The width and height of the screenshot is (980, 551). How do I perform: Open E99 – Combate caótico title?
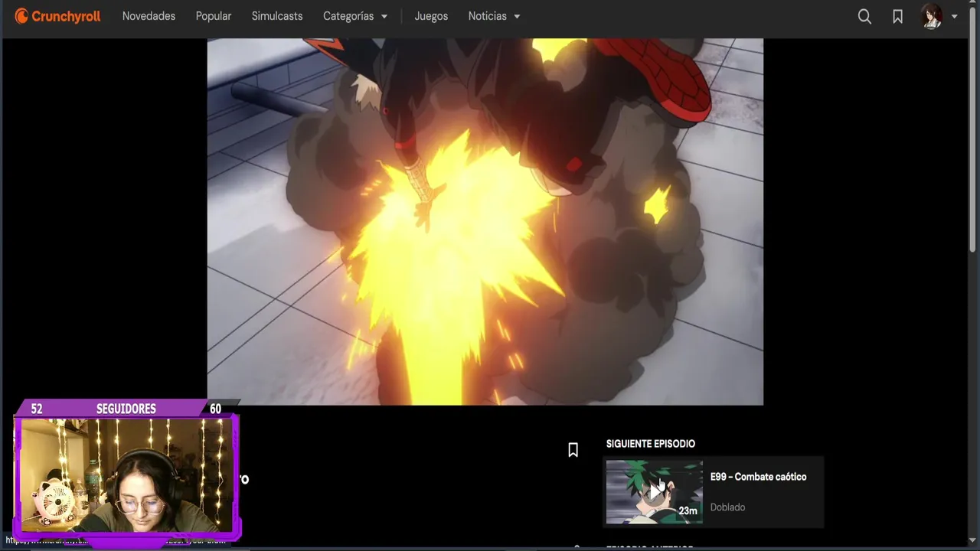click(x=758, y=477)
